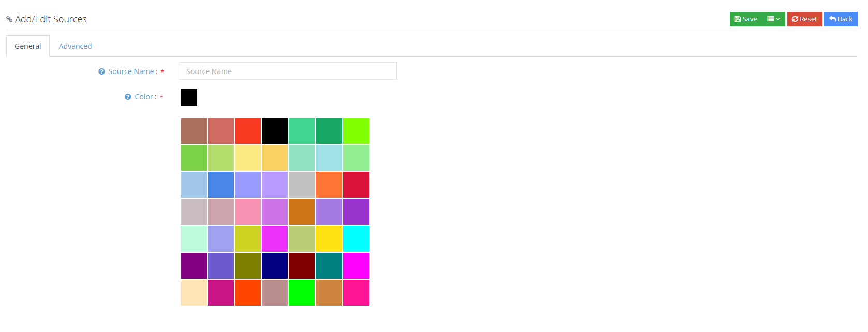Choose the teal swatch in sixth row
Viewport: 868px width, 332px height.
pos(329,266)
